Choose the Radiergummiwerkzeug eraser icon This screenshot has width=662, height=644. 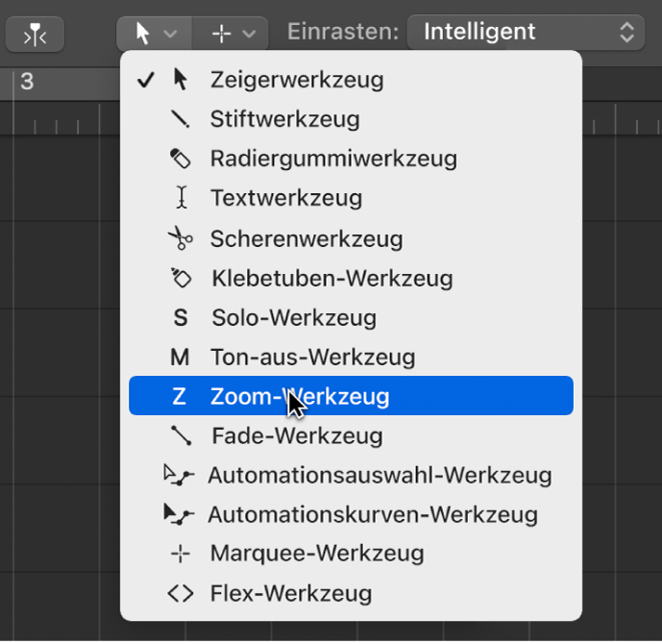(x=181, y=159)
